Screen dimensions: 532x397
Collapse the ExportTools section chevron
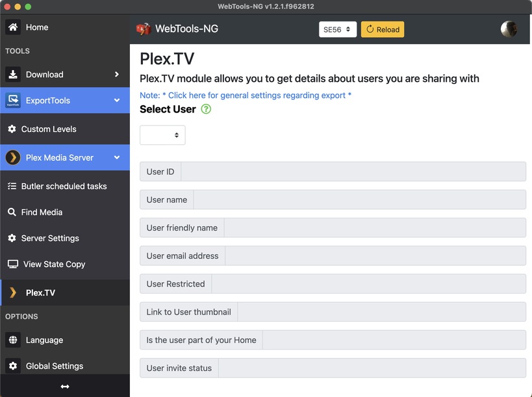(117, 101)
